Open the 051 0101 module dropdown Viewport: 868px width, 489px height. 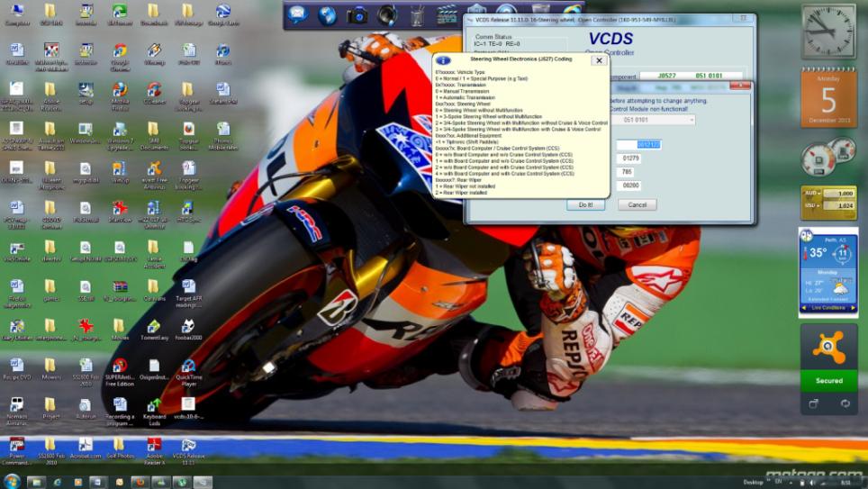(653, 120)
